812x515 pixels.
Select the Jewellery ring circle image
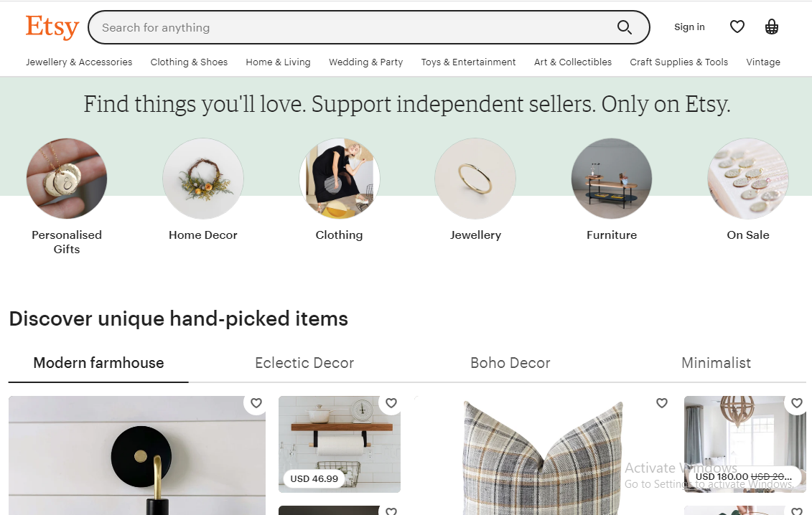click(475, 179)
